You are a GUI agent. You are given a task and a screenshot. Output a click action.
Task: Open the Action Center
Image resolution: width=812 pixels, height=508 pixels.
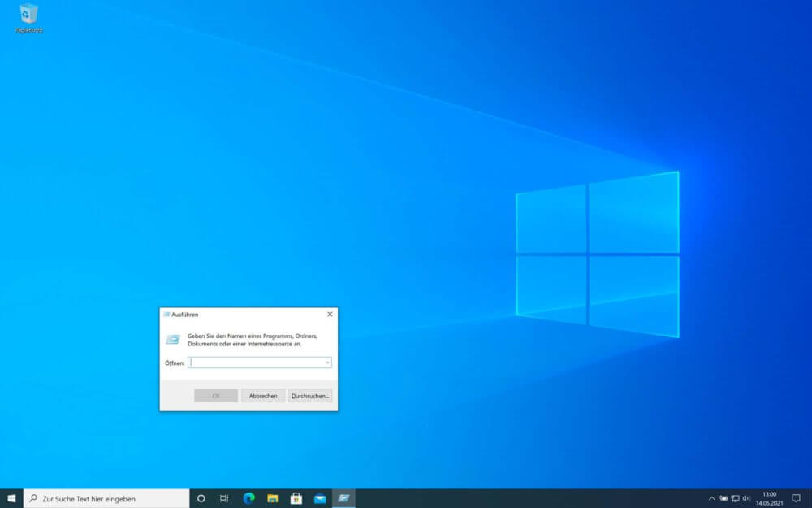pos(795,498)
